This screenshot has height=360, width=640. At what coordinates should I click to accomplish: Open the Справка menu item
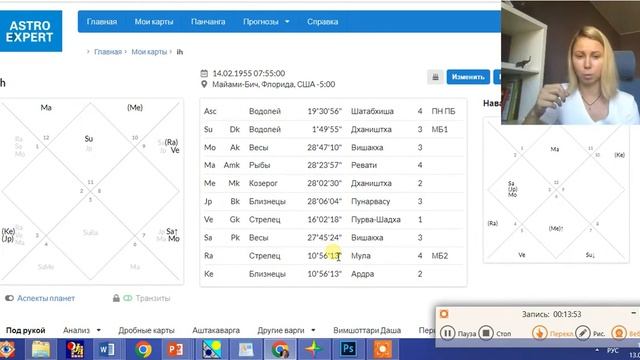(322, 22)
